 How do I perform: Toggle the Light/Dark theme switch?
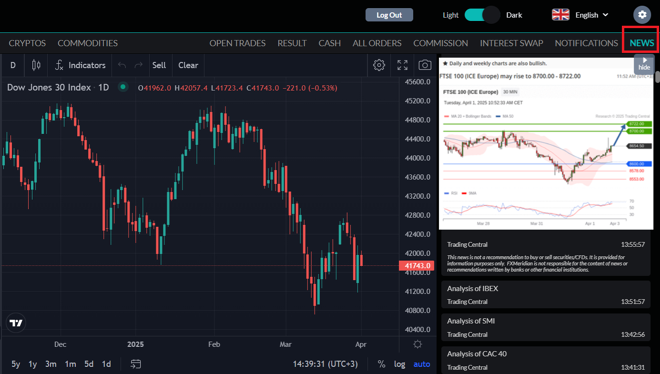point(482,15)
